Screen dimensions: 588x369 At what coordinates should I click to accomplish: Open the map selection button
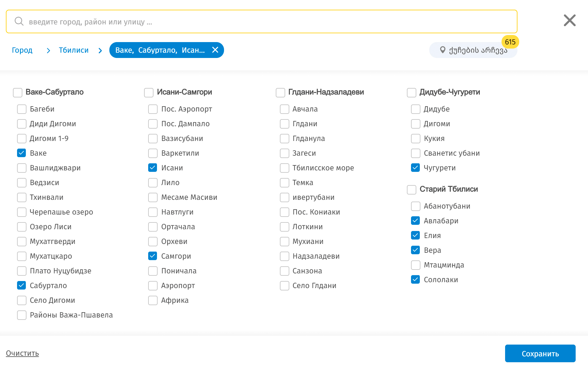[x=473, y=50]
